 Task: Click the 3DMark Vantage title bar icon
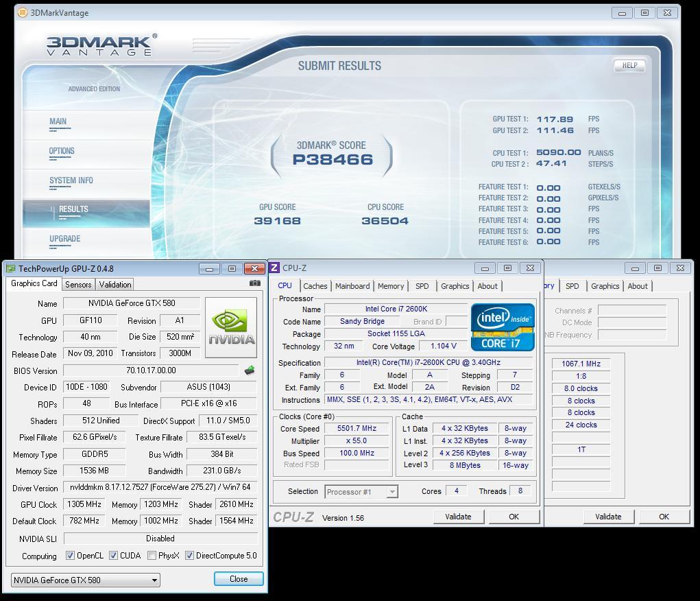(22, 12)
